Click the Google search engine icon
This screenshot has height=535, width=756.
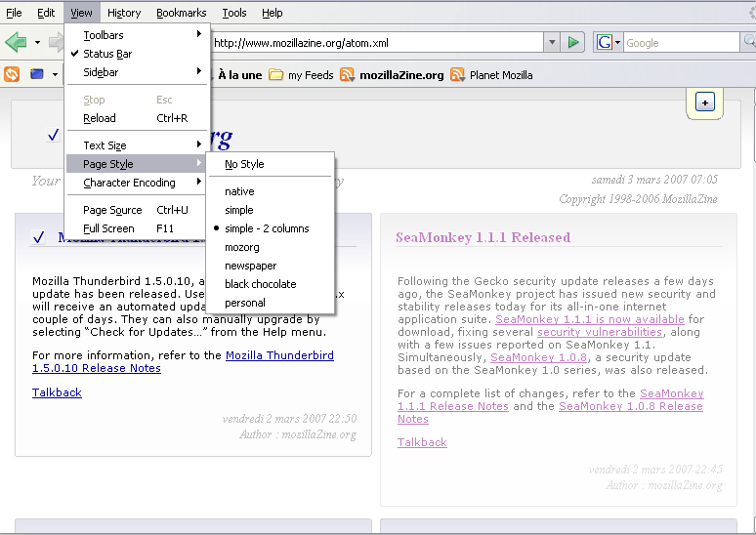pyautogui.click(x=605, y=42)
